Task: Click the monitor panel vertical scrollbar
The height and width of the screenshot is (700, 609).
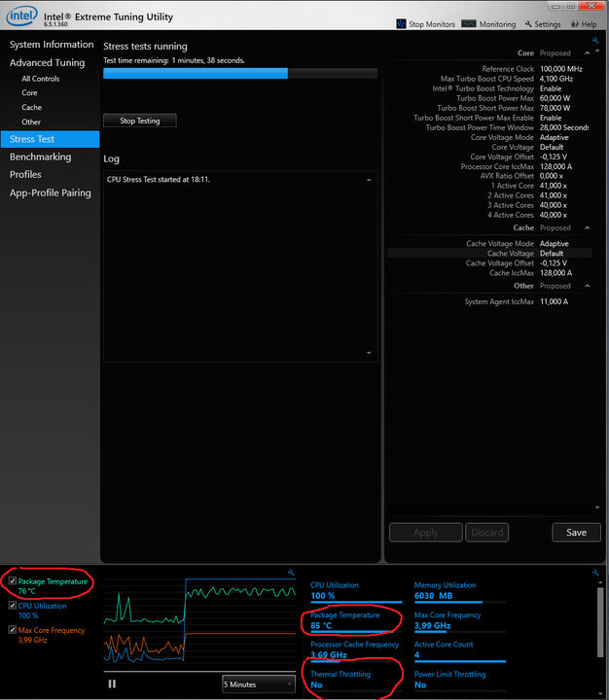Action: point(599,622)
